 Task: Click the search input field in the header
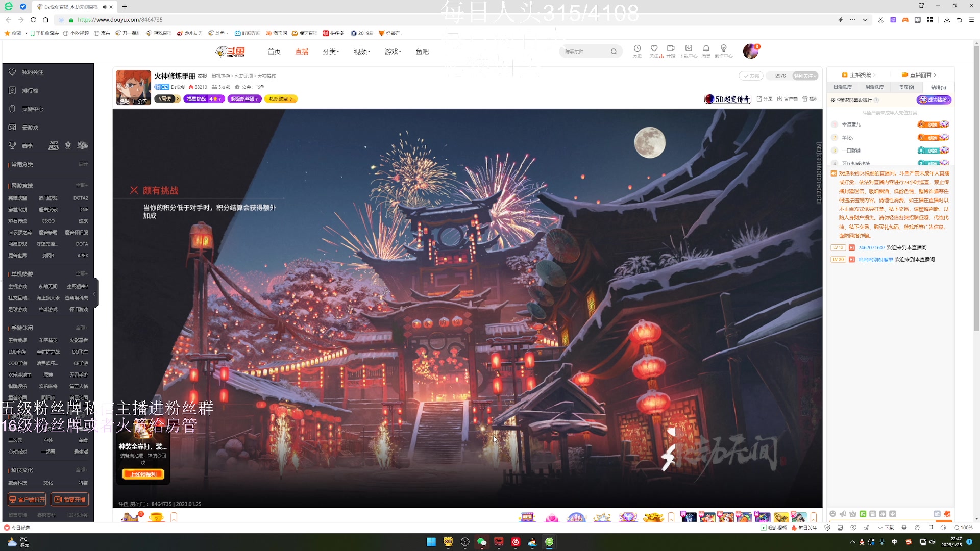[584, 51]
